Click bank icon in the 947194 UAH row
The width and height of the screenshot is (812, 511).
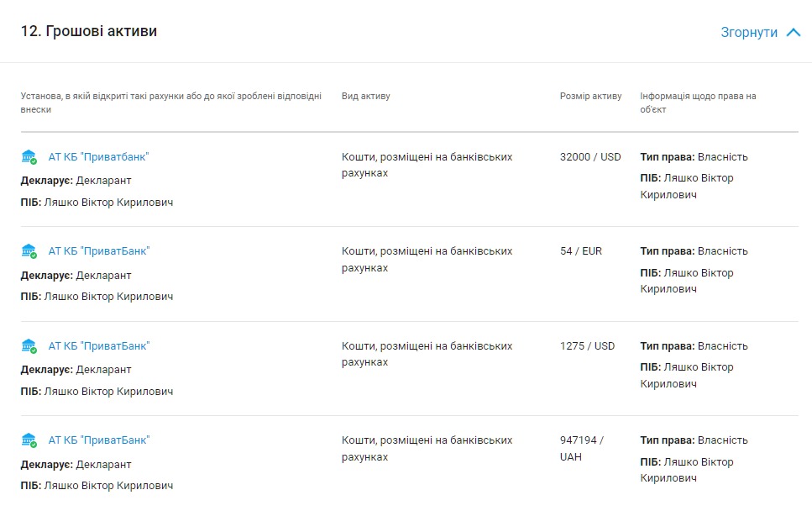[29, 440]
